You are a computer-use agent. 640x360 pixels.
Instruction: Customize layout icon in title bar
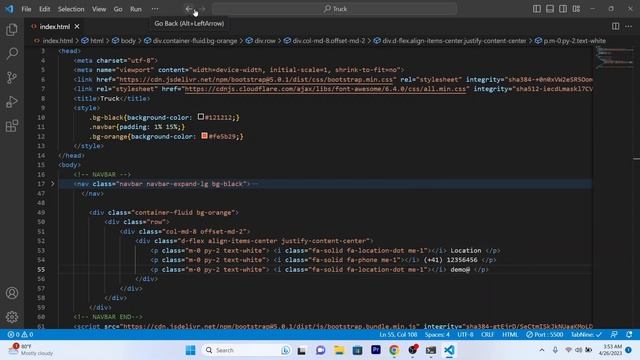tap(576, 9)
